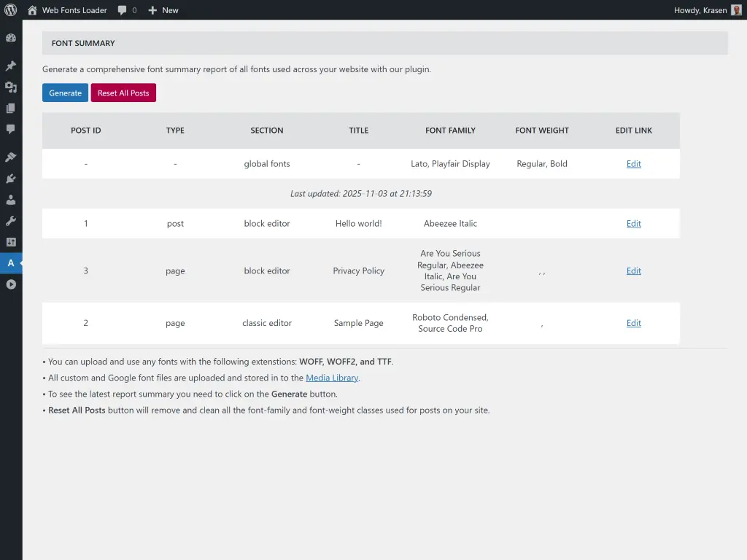Open Comments via the speech bubble icon
This screenshot has height=560, width=747.
(11, 130)
